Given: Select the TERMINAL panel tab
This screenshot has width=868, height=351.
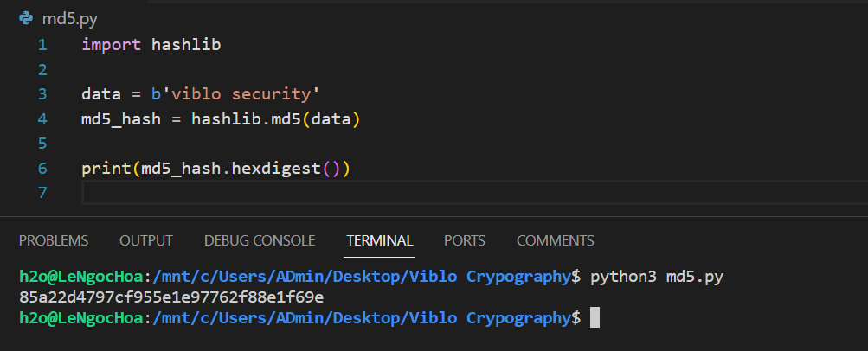Looking at the screenshot, I should pyautogui.click(x=380, y=240).
